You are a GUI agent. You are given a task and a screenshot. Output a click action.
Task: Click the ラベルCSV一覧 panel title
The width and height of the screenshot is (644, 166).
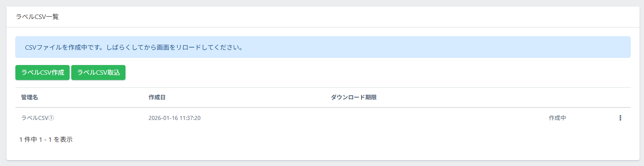point(37,17)
